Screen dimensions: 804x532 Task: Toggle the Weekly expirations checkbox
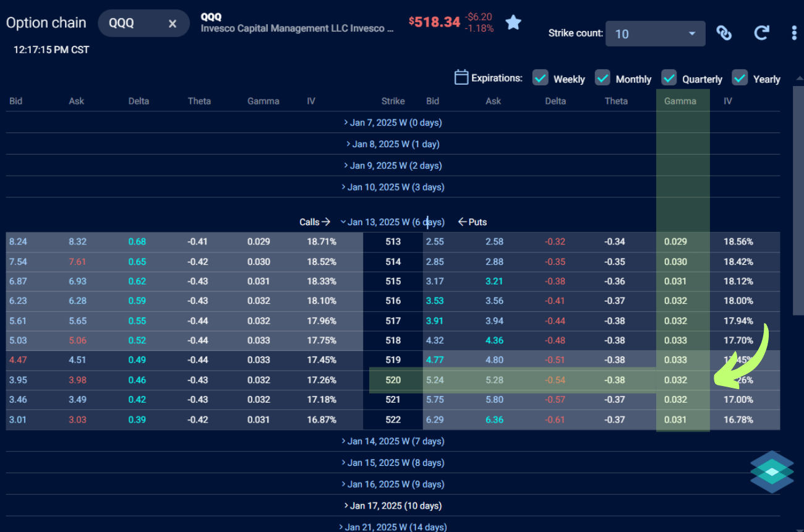click(x=541, y=77)
